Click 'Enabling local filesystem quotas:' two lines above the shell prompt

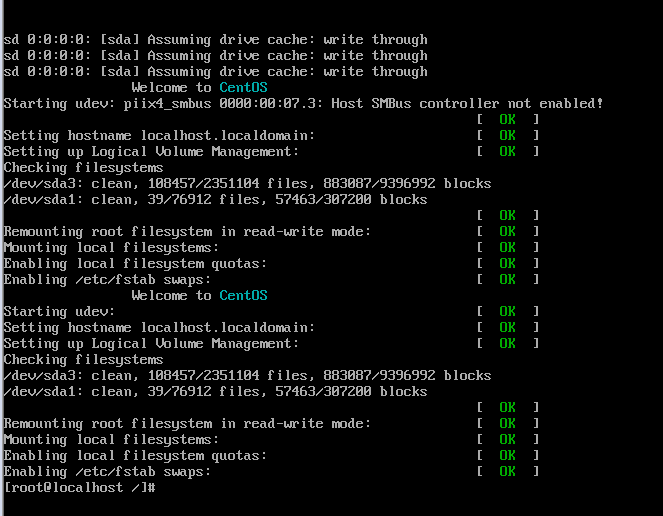(135, 455)
